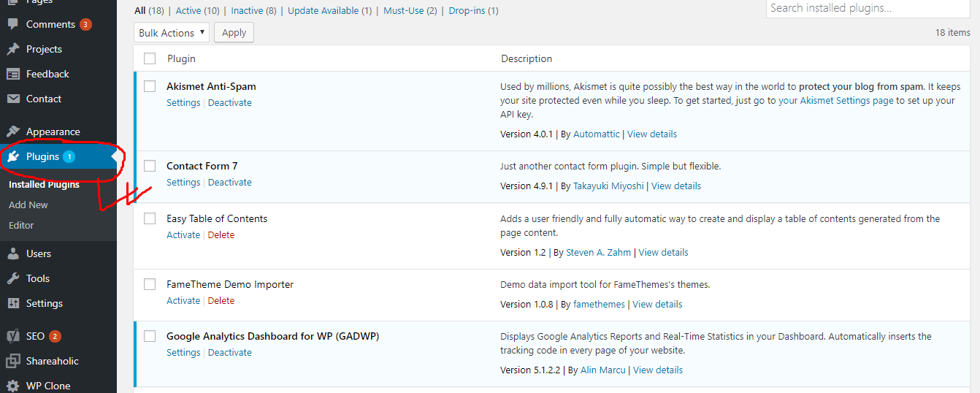Deactivate the Contact Form 7 plugin
980x393 pixels.
230,183
